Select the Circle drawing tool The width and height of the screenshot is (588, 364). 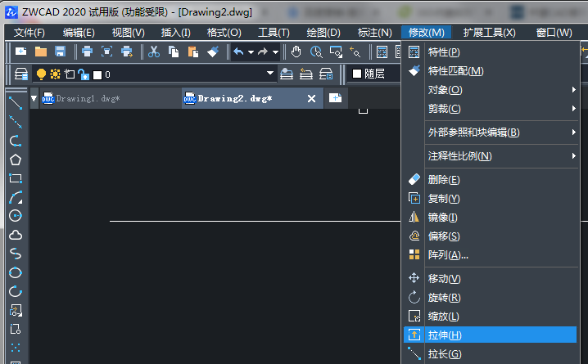click(x=15, y=216)
